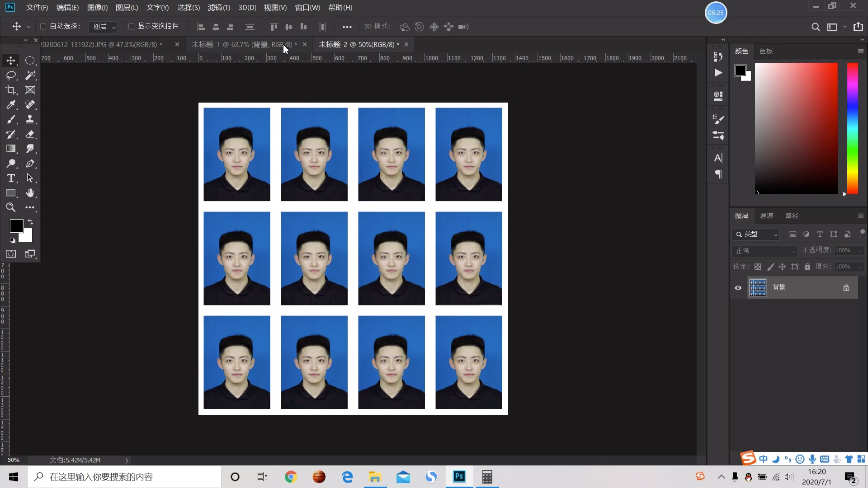Open the Paragraph panel icon
This screenshot has height=488, width=868.
point(718,174)
